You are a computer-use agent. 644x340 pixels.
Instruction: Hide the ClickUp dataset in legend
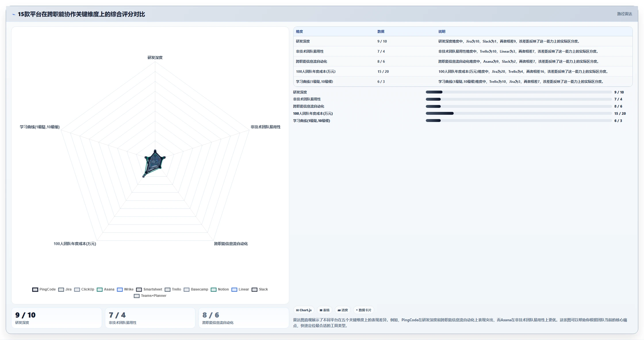point(84,289)
